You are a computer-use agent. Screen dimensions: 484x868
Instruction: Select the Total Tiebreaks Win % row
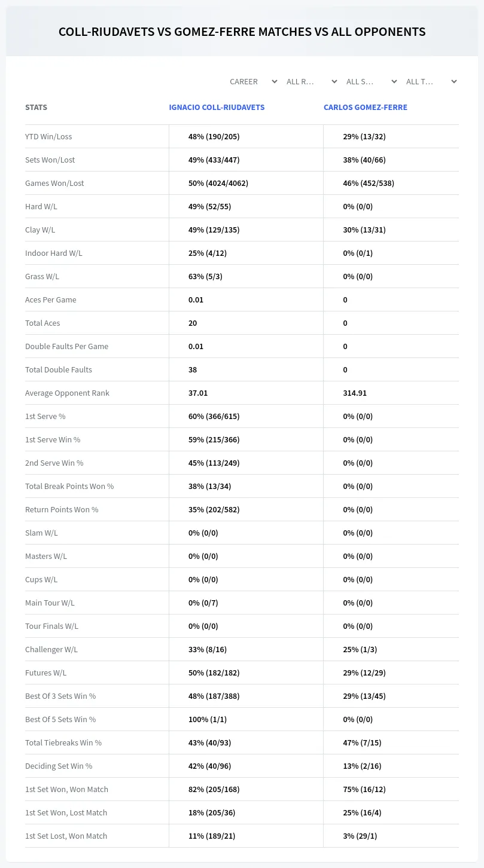coord(242,742)
